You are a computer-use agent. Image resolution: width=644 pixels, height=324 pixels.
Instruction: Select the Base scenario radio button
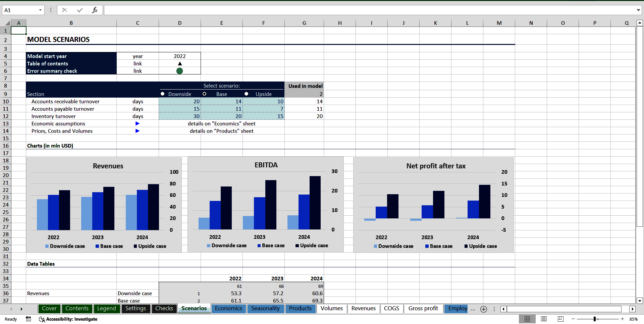tap(205, 94)
